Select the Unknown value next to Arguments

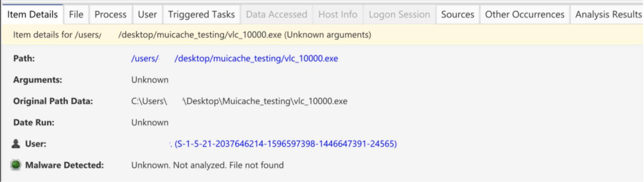pyautogui.click(x=150, y=80)
